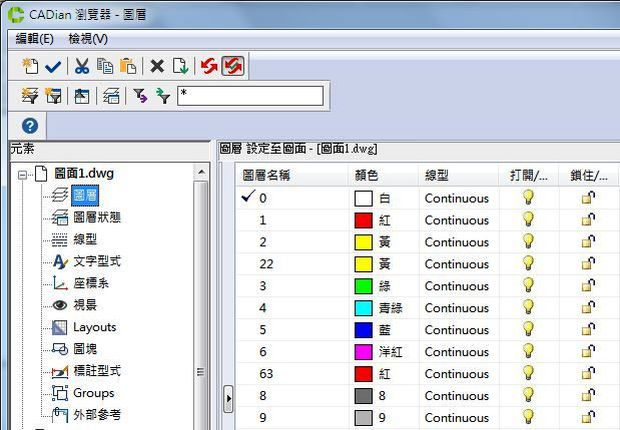Image resolution: width=620 pixels, height=430 pixels.
Task: Click the magenta color swatch of layer 6
Action: click(x=363, y=352)
